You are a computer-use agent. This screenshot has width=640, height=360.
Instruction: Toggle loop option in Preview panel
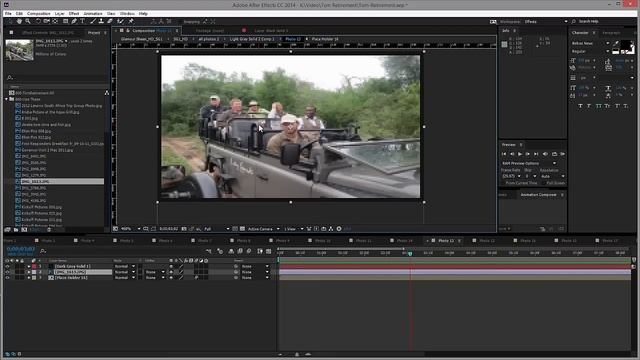point(554,154)
